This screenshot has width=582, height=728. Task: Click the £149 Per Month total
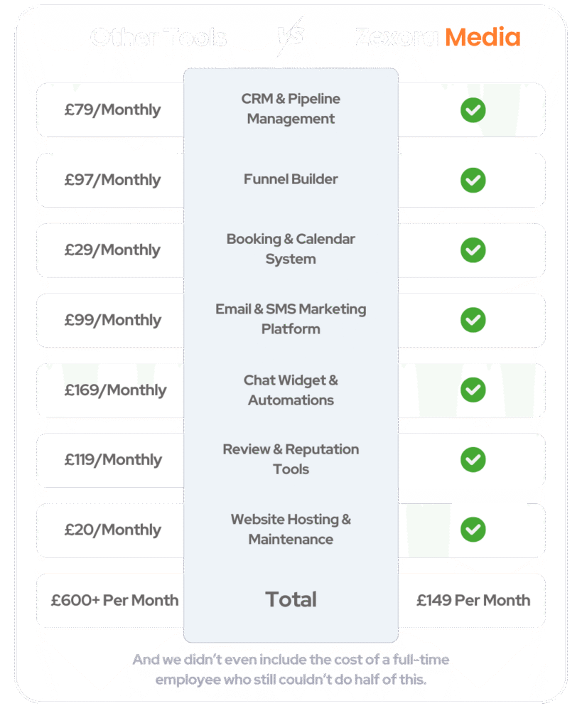pos(473,600)
